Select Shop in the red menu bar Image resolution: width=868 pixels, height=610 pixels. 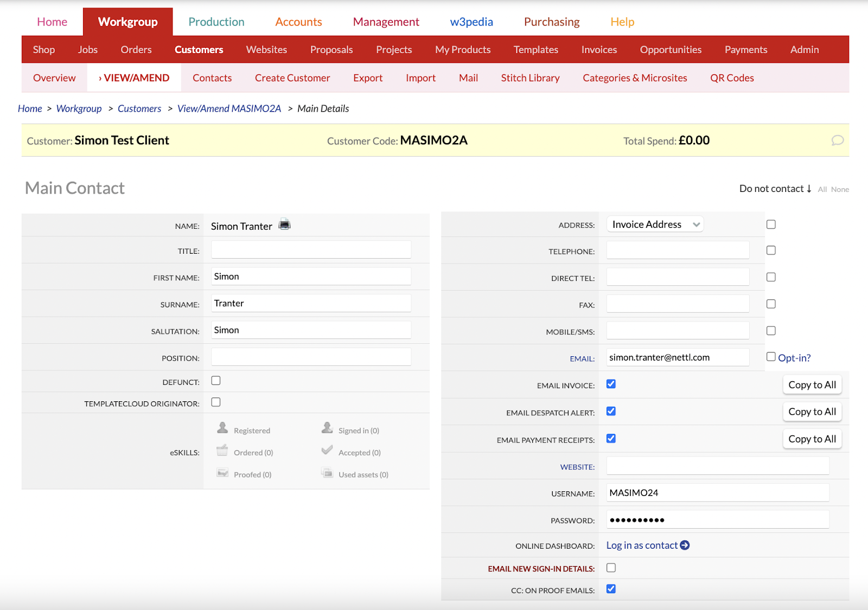pos(44,49)
